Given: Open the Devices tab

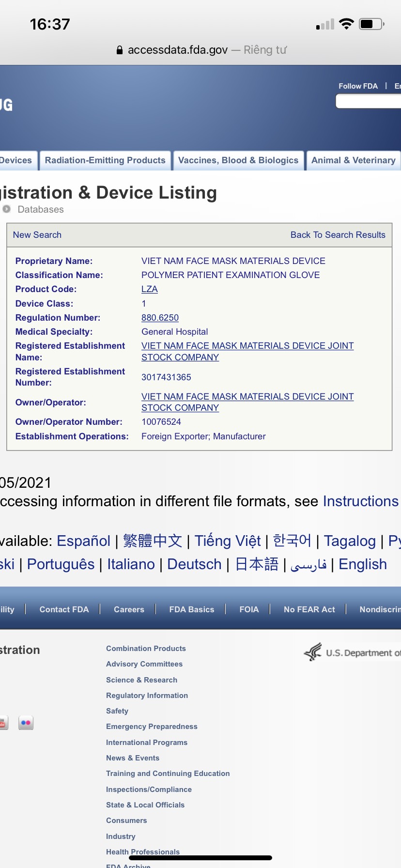Looking at the screenshot, I should click(17, 160).
